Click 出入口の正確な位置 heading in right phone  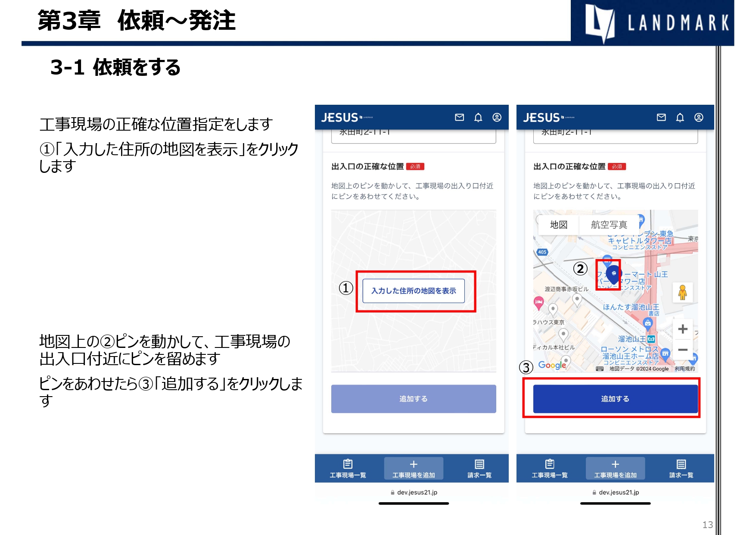coord(569,166)
